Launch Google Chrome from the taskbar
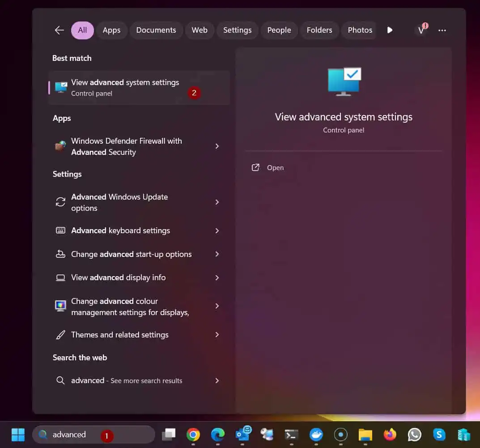Image resolution: width=480 pixels, height=448 pixels. pos(193,435)
